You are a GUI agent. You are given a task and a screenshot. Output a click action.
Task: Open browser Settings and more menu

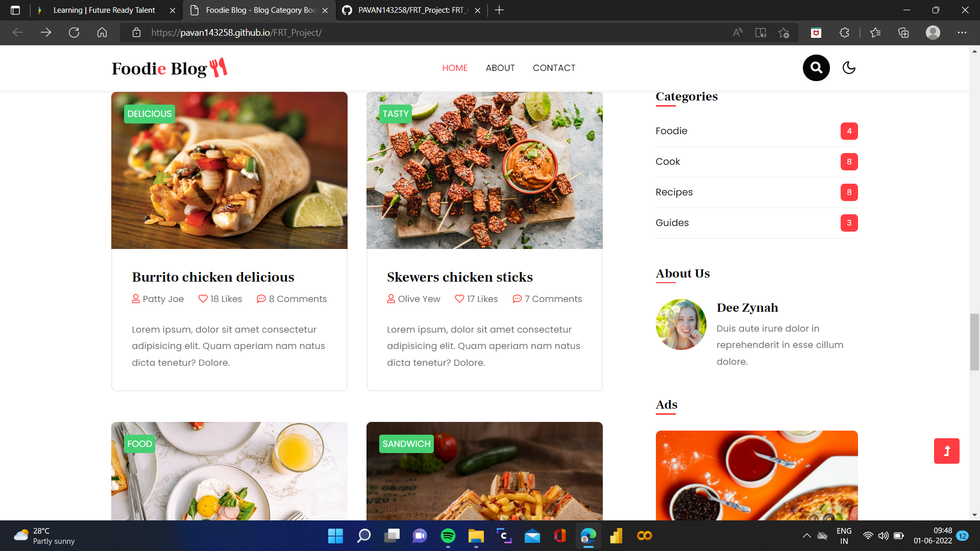tap(962, 33)
